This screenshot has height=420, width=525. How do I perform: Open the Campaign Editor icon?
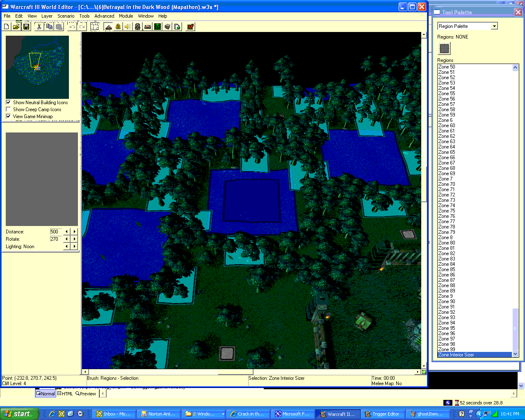pos(148,27)
